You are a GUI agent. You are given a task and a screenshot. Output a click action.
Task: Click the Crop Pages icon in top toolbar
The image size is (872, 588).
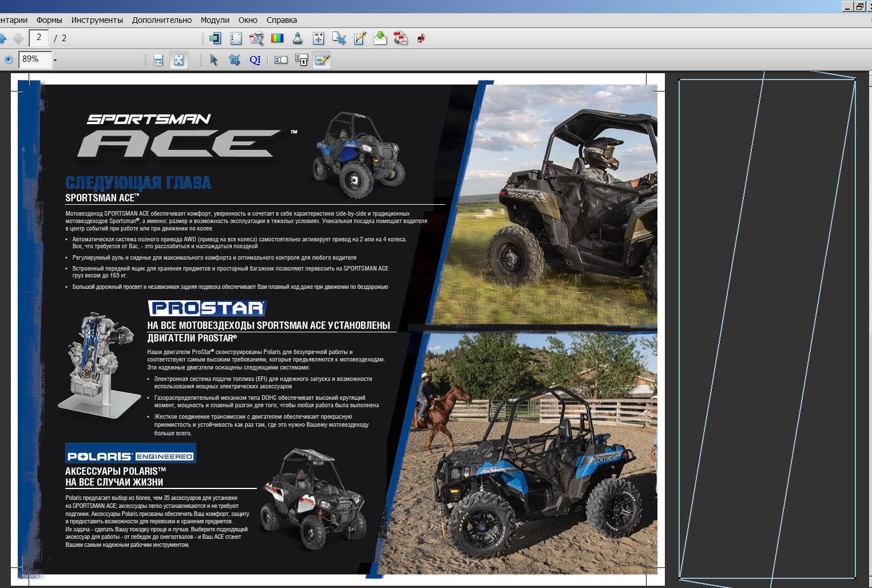click(339, 38)
